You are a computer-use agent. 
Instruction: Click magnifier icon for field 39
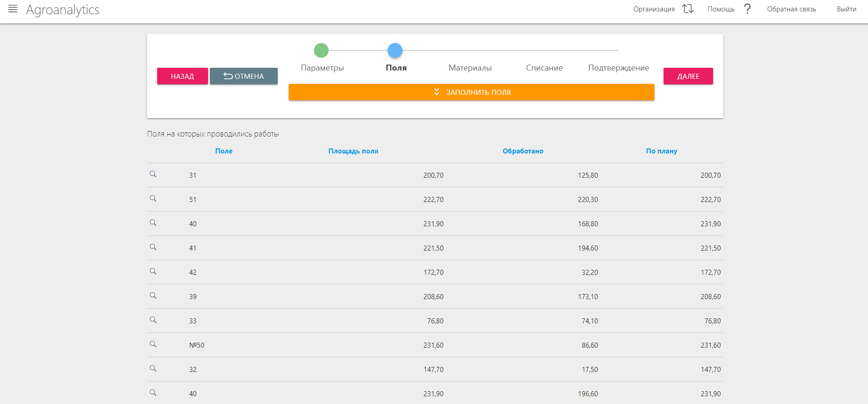click(x=153, y=296)
